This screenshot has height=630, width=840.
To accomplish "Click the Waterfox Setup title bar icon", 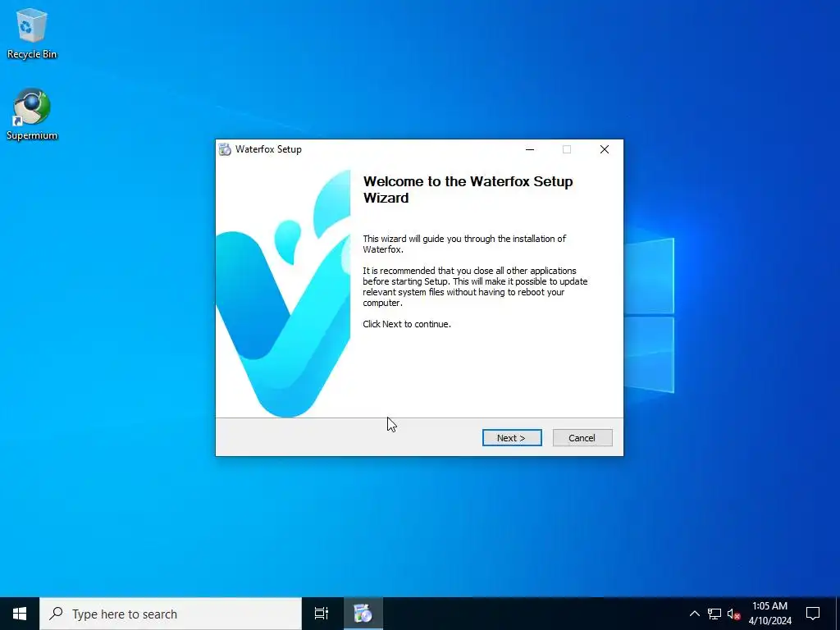I will (x=225, y=149).
